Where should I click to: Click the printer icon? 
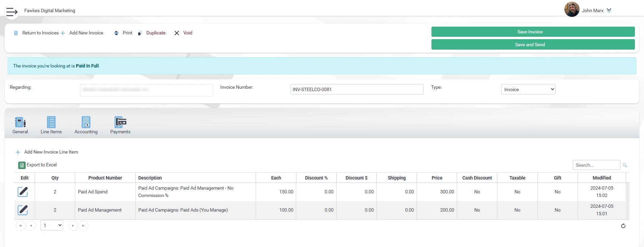point(116,33)
